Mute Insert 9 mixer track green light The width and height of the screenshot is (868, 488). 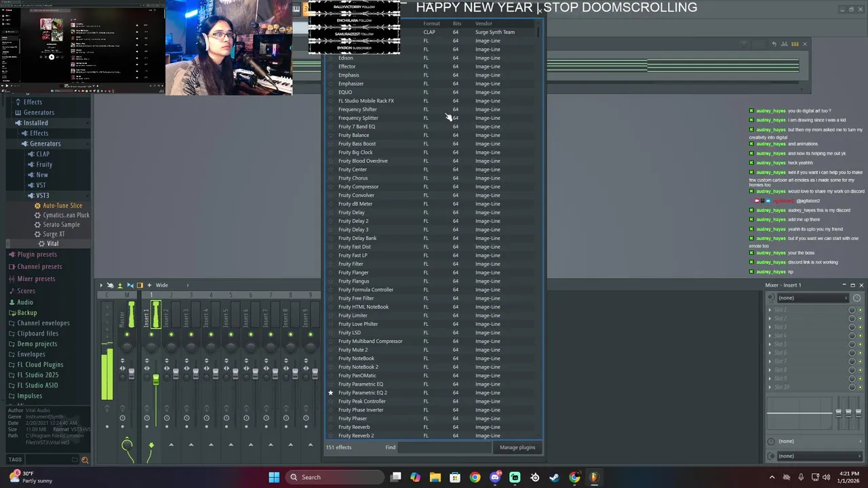(311, 334)
